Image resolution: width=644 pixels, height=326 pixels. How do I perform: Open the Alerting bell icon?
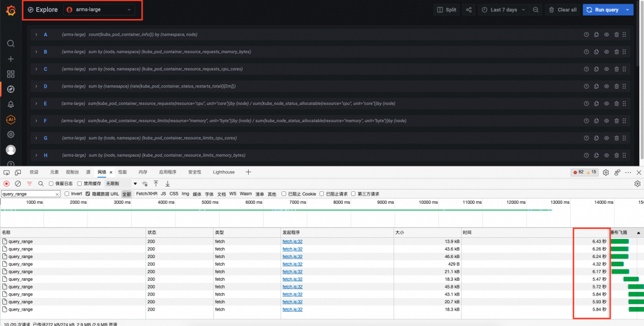11,104
